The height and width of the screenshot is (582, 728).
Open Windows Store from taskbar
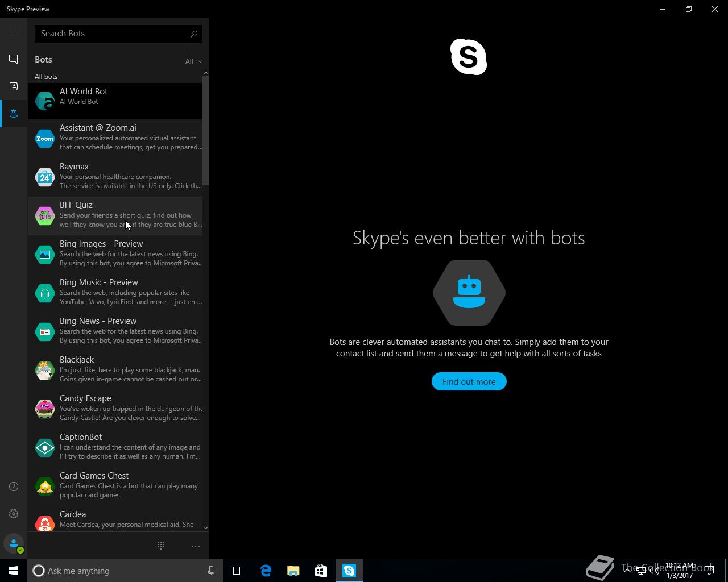click(321, 571)
